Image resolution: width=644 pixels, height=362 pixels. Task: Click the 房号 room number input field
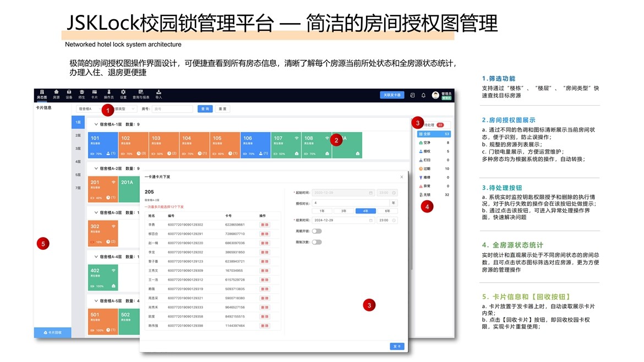[x=172, y=109]
